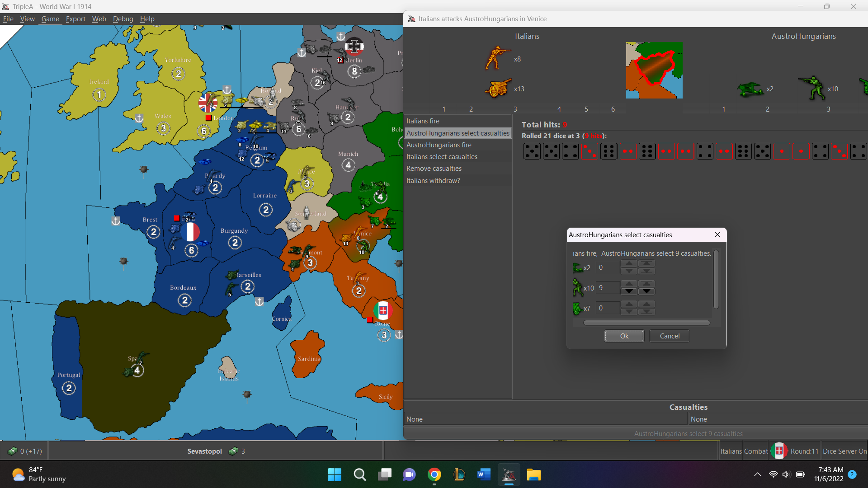
Task: Click the PUs money icon beside 0 (+17)
Action: [12, 451]
